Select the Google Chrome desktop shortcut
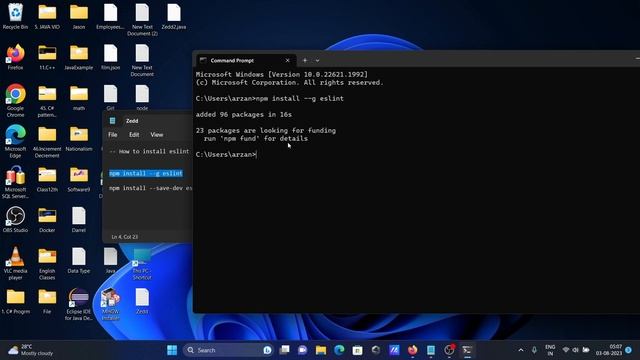 [16, 101]
